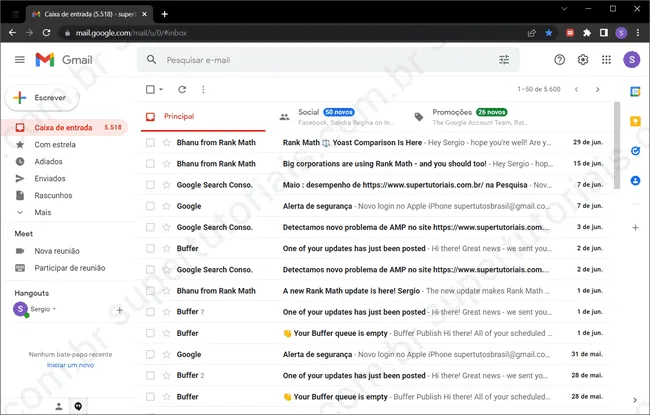Get add-ons plus icon in the side panel
The width and height of the screenshot is (650, 415).
point(635,228)
